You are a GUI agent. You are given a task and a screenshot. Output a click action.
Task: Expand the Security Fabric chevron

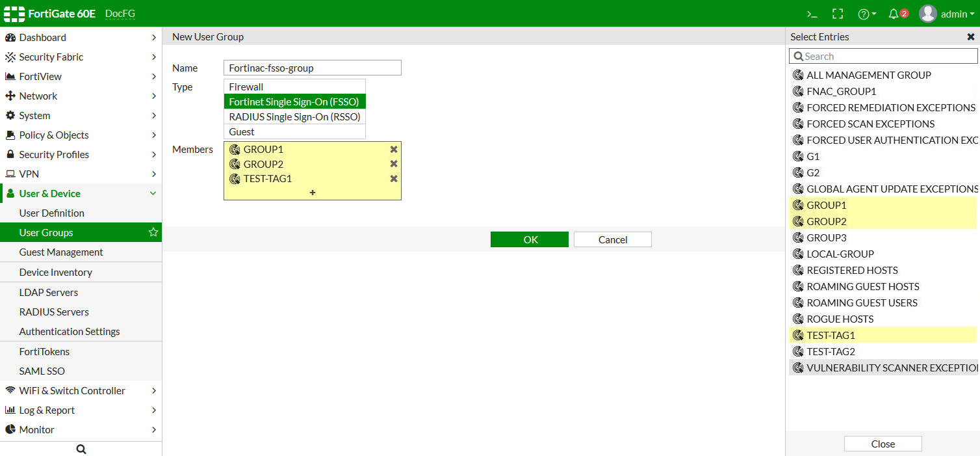click(153, 57)
